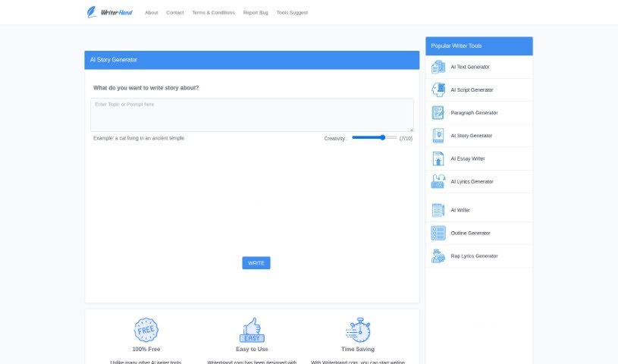Screen dimensions: 618x364
Task: Click the story question heading
Action: click(146, 88)
